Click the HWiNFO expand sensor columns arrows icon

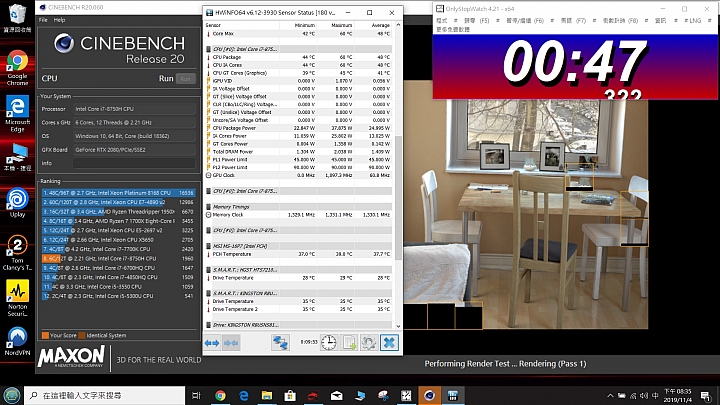[212, 343]
